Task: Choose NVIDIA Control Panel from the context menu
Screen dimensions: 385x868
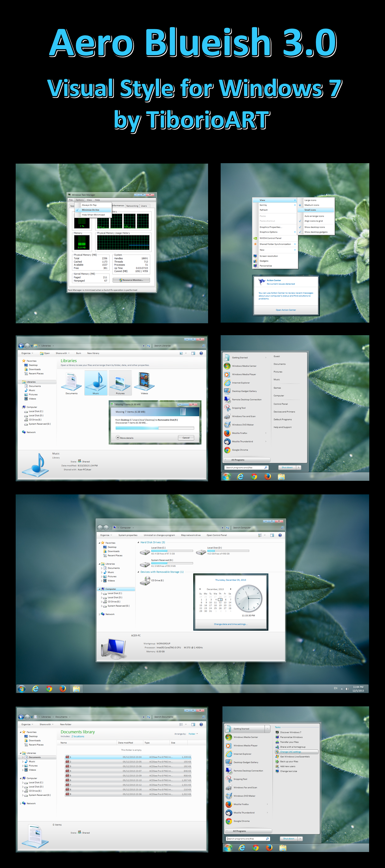Action: coord(275,238)
